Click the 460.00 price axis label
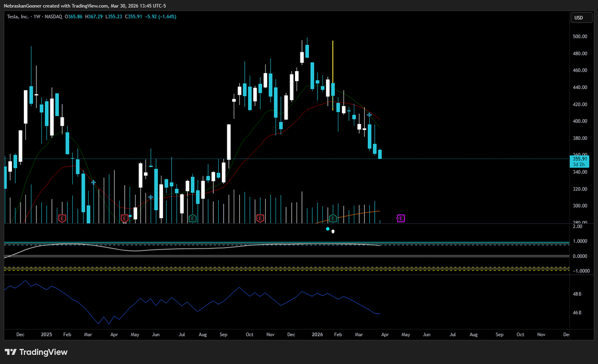The image size is (598, 364). pos(580,70)
